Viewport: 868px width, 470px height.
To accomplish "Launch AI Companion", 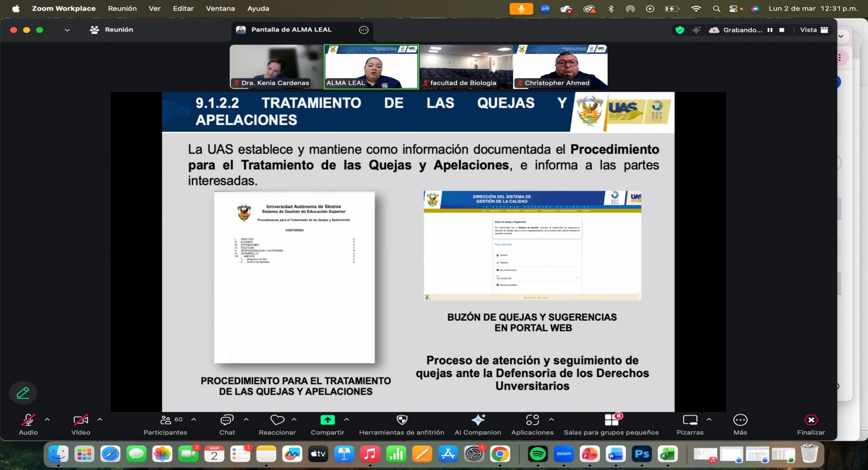I will (477, 424).
